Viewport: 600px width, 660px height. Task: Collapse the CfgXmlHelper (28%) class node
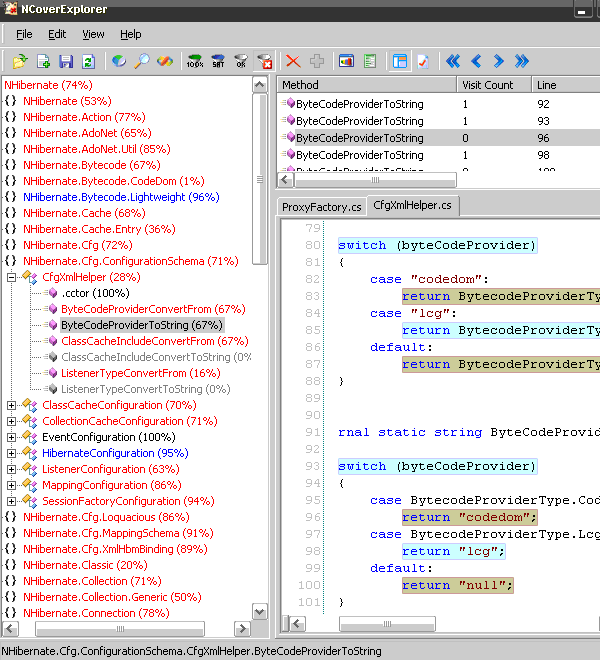click(x=11, y=277)
